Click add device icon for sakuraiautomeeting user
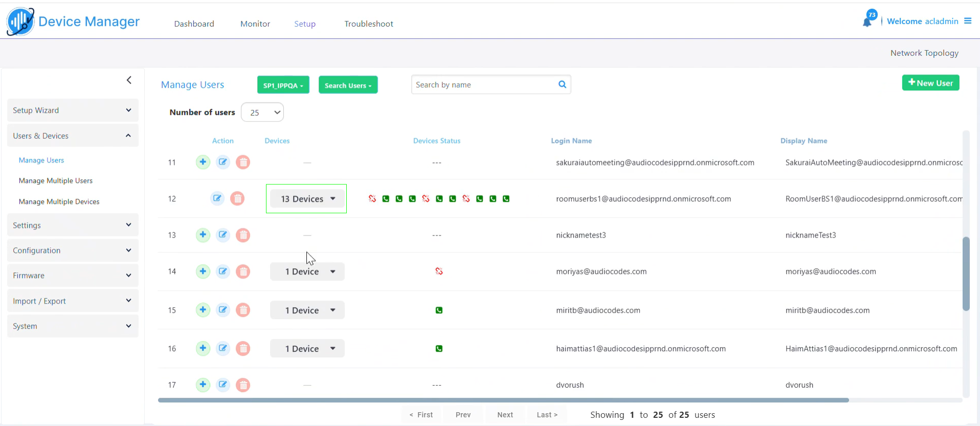This screenshot has height=426, width=980. [x=203, y=162]
